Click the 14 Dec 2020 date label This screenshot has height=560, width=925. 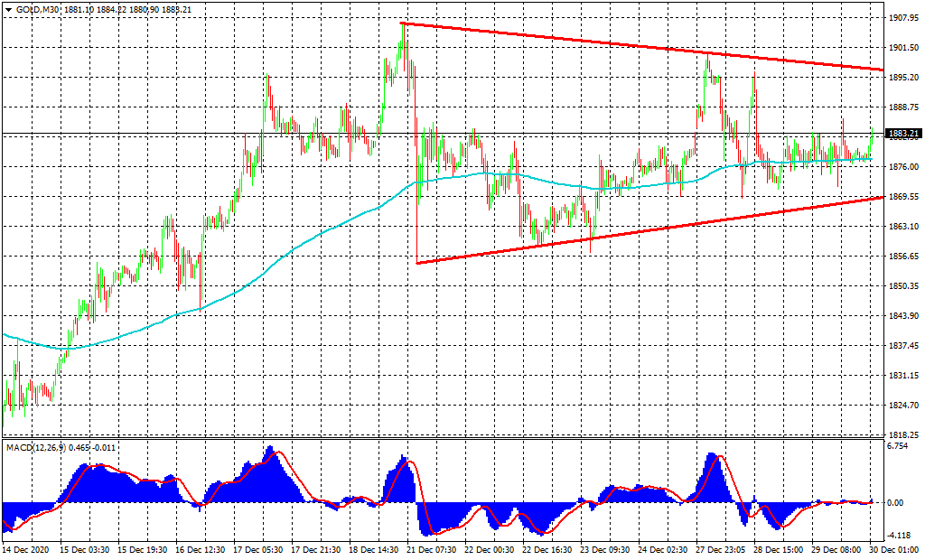(26, 549)
